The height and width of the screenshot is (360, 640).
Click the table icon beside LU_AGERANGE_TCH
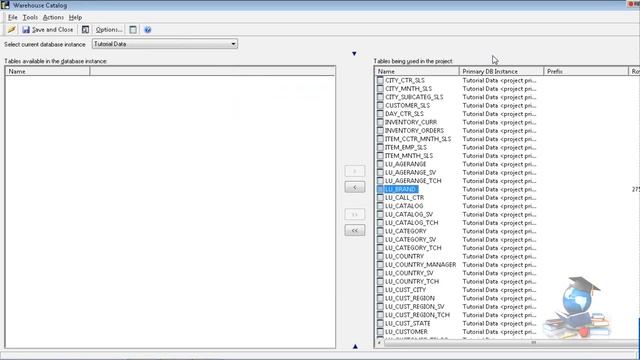coord(380,181)
